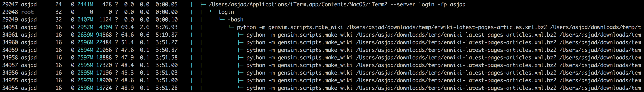This screenshot has height=92, width=644.
Task: Select python child process PID 34961
Action: (x=322, y=35)
